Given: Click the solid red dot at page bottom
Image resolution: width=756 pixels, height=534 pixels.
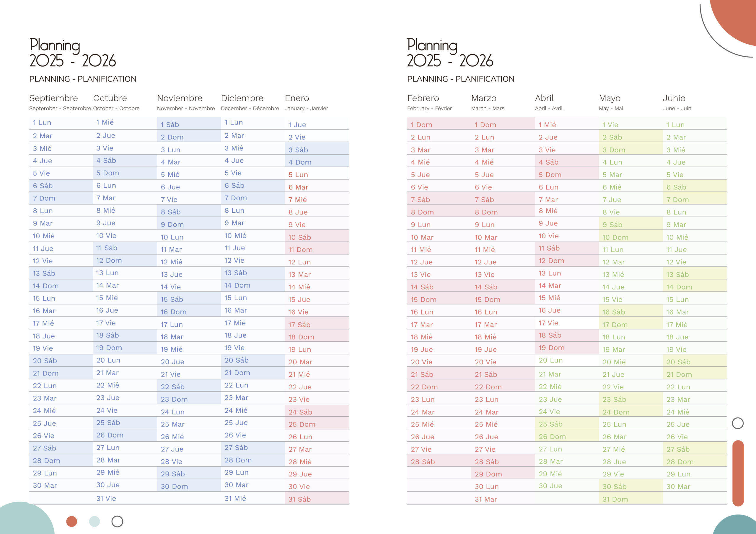Looking at the screenshot, I should pyautogui.click(x=71, y=522).
